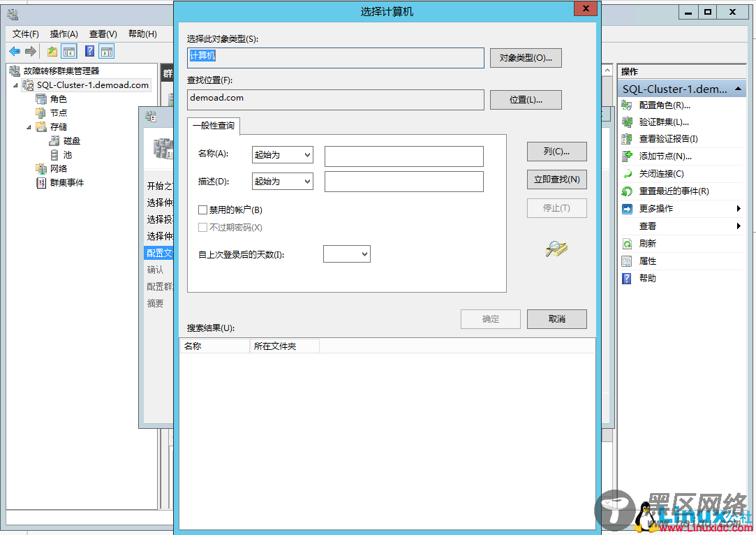Expand the 更多操作 submenu arrow
This screenshot has width=756, height=535.
click(x=738, y=208)
